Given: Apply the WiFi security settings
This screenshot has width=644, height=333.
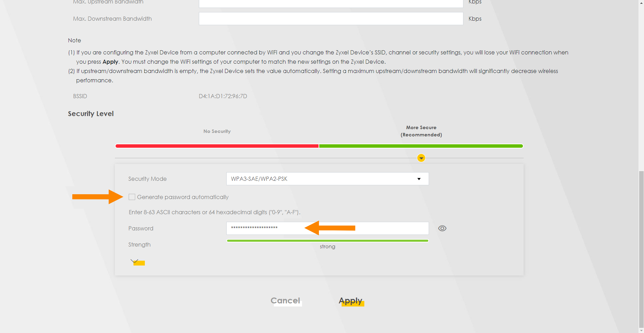Looking at the screenshot, I should coord(351,301).
